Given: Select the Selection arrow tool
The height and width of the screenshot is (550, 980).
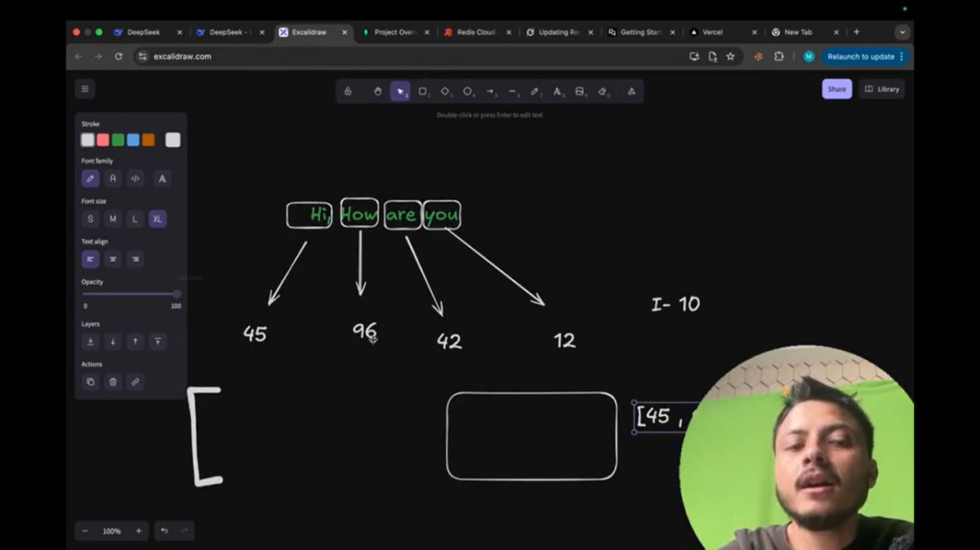Looking at the screenshot, I should (x=400, y=91).
